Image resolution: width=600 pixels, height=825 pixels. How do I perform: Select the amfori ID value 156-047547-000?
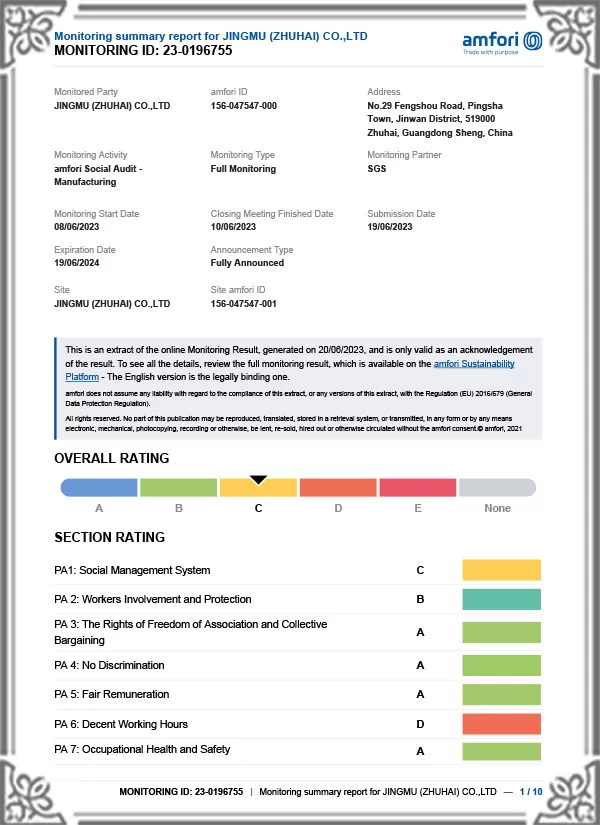coord(244,106)
